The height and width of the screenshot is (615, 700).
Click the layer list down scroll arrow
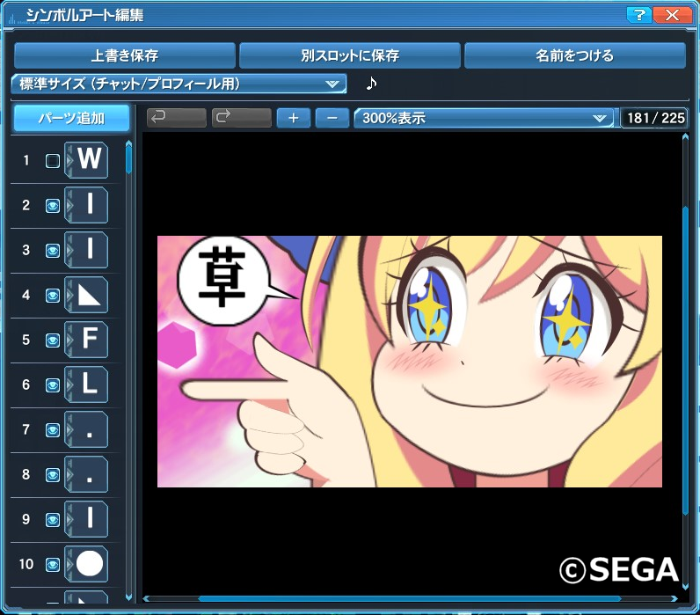point(128,597)
